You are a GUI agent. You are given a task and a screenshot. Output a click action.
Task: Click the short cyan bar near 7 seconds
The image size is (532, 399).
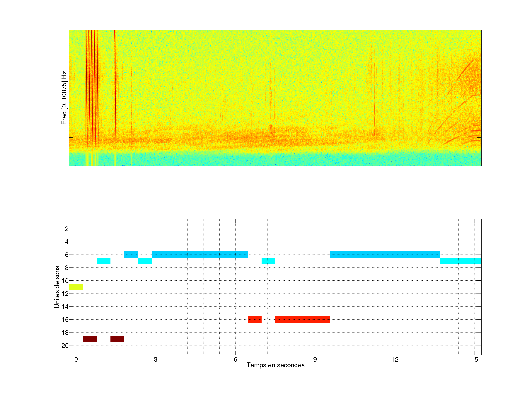(x=268, y=261)
